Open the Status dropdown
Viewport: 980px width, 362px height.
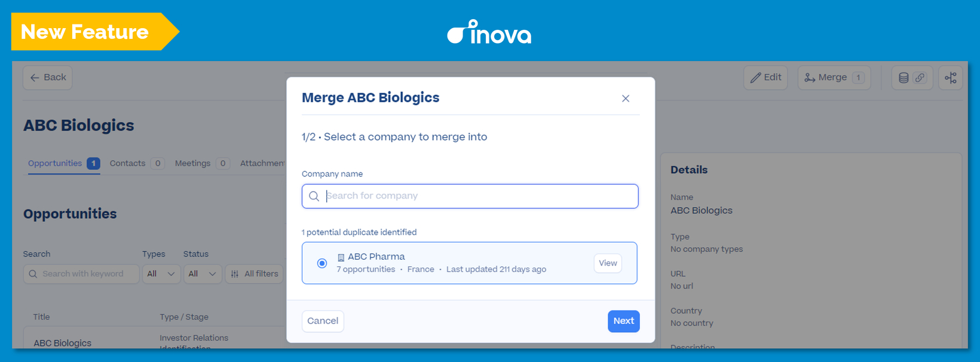coord(203,274)
